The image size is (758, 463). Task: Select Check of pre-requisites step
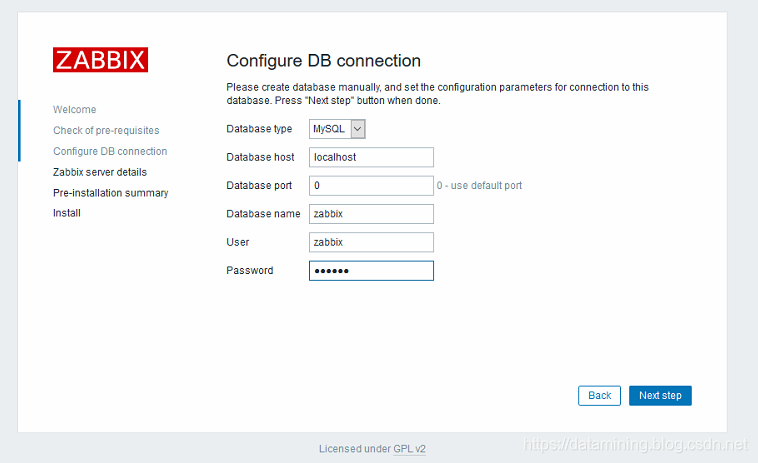(x=106, y=130)
